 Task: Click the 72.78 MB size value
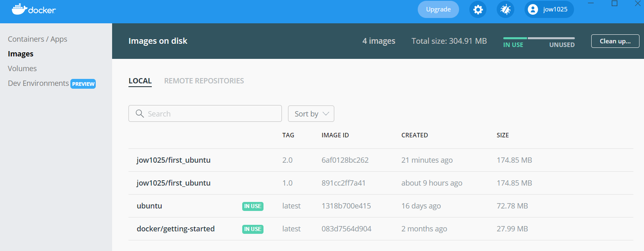point(512,206)
